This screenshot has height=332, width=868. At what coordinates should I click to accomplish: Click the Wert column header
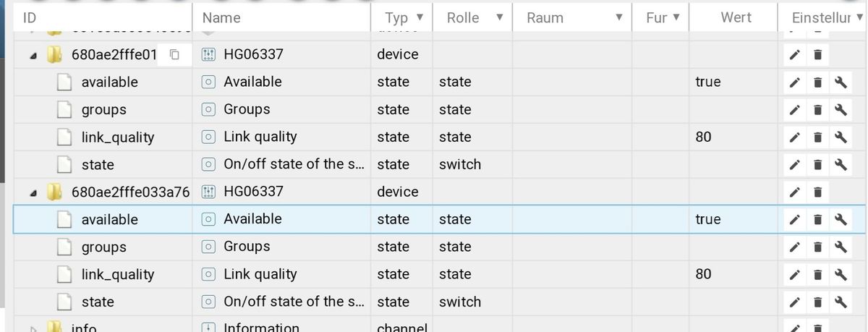(733, 18)
